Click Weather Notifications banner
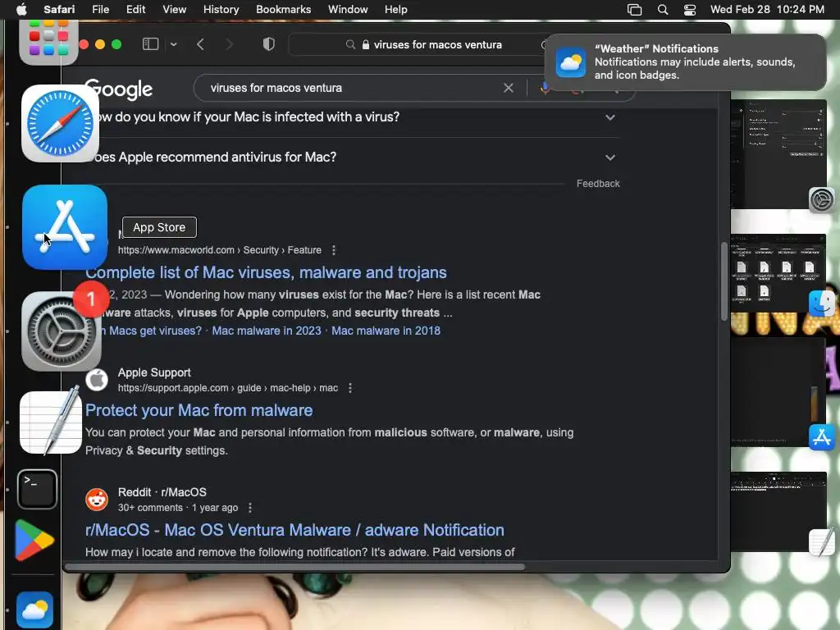The image size is (840, 630). [686, 62]
